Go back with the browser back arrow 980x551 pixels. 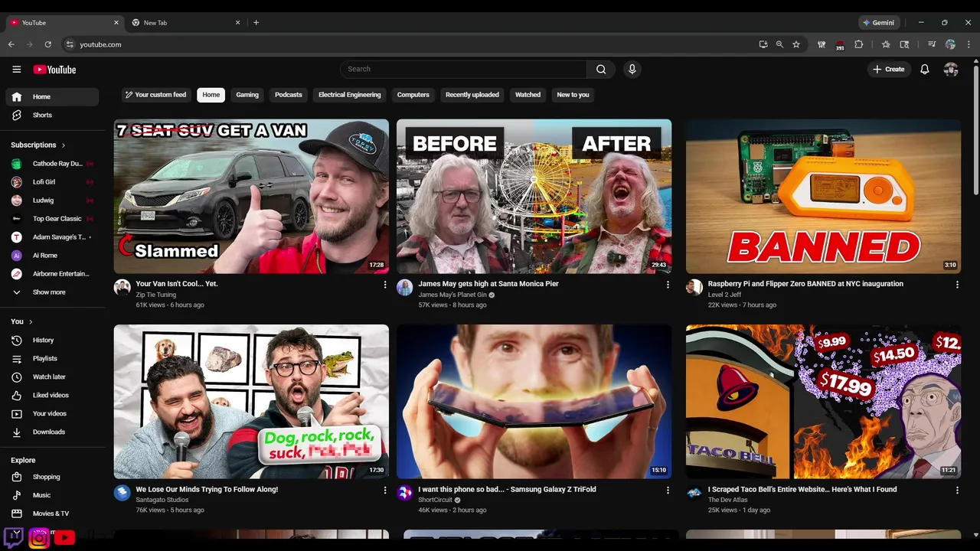point(11,44)
